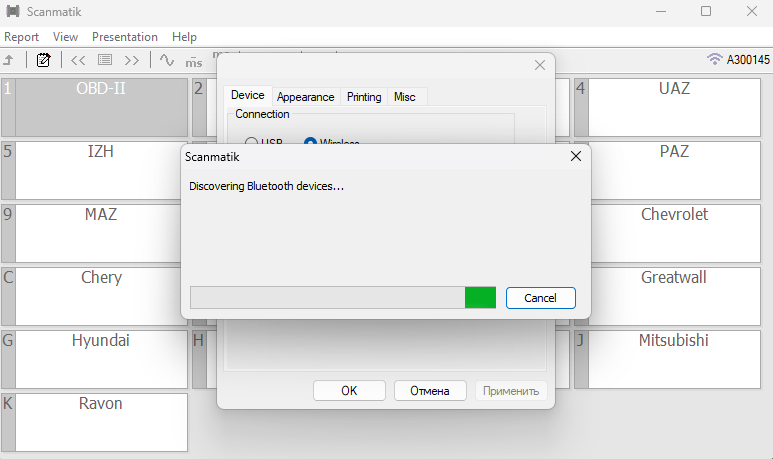Image resolution: width=773 pixels, height=459 pixels.
Task: Select the Wireless connection radio button
Action: click(310, 143)
